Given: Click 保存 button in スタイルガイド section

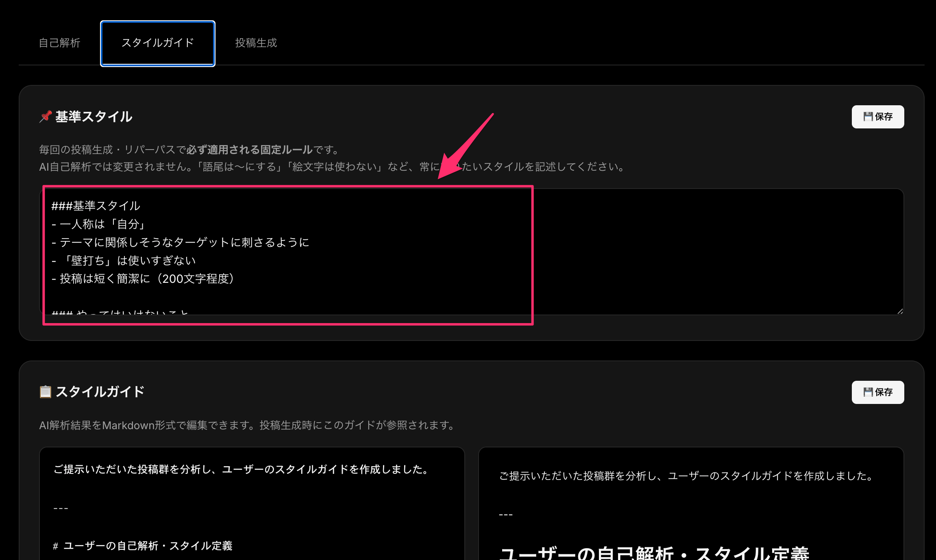Looking at the screenshot, I should tap(877, 392).
